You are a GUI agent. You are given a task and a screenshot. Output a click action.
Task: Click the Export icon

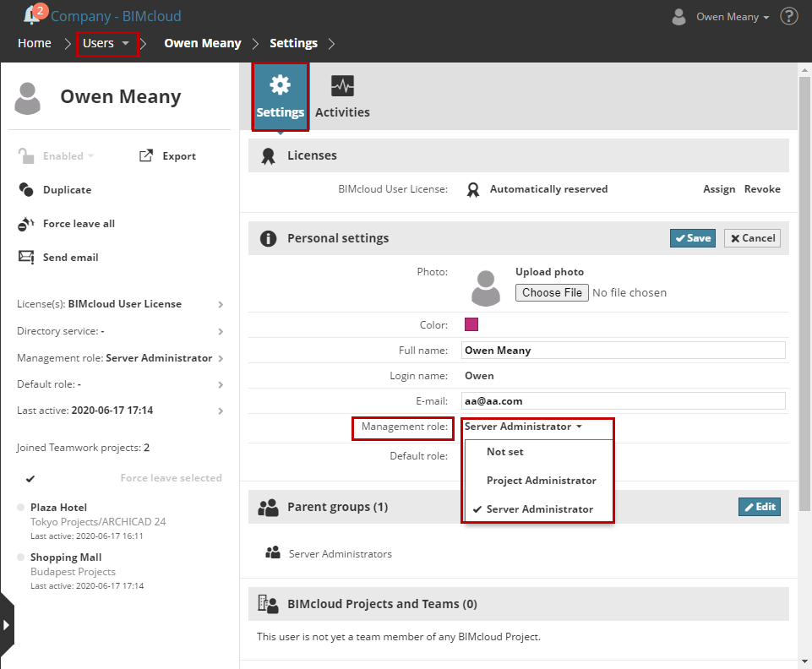click(146, 156)
